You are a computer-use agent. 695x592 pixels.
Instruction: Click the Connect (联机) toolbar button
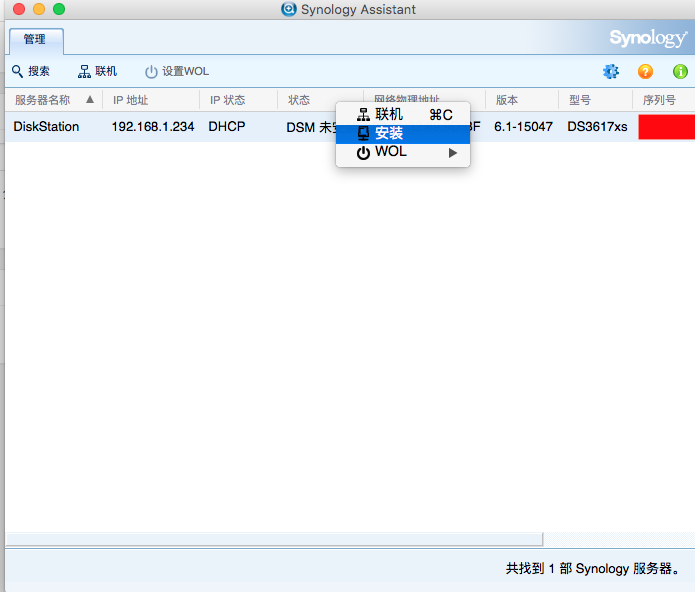tap(98, 71)
